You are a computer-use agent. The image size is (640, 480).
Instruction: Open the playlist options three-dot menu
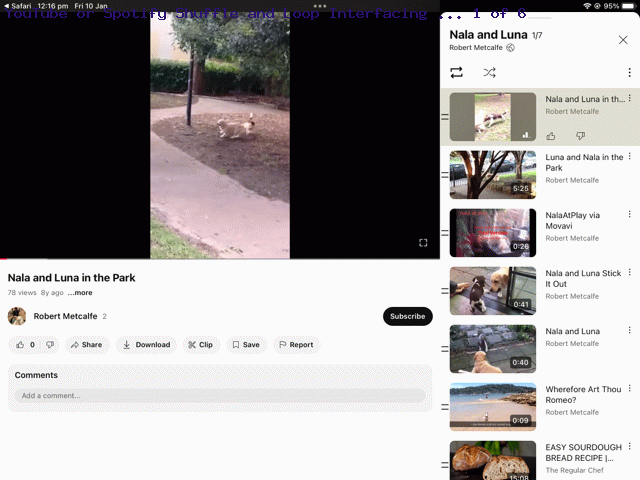[x=629, y=73]
